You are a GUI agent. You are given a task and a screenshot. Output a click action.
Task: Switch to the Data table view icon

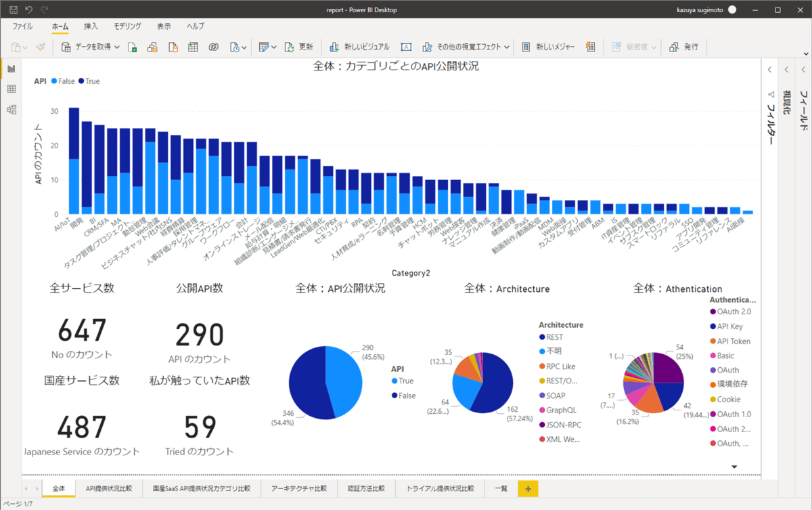pyautogui.click(x=12, y=89)
